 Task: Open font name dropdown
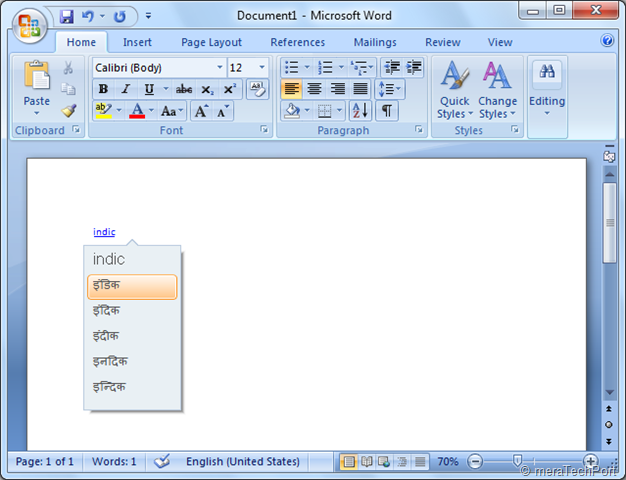(x=220, y=67)
